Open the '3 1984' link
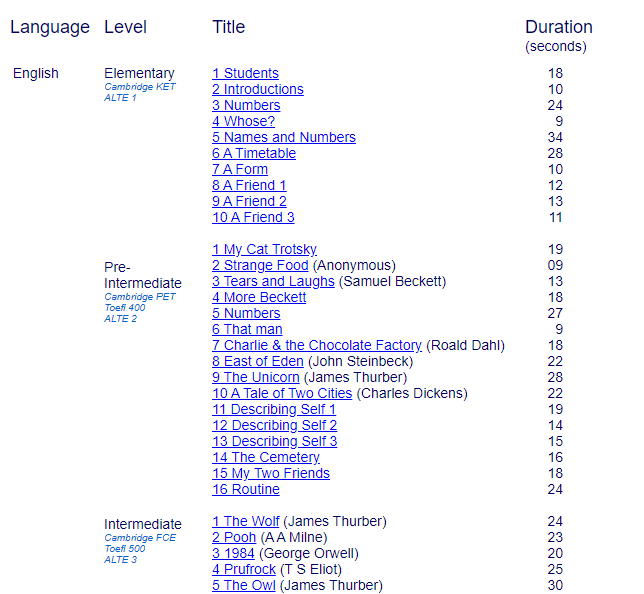Viewport: 644px width, 594px height. [233, 554]
